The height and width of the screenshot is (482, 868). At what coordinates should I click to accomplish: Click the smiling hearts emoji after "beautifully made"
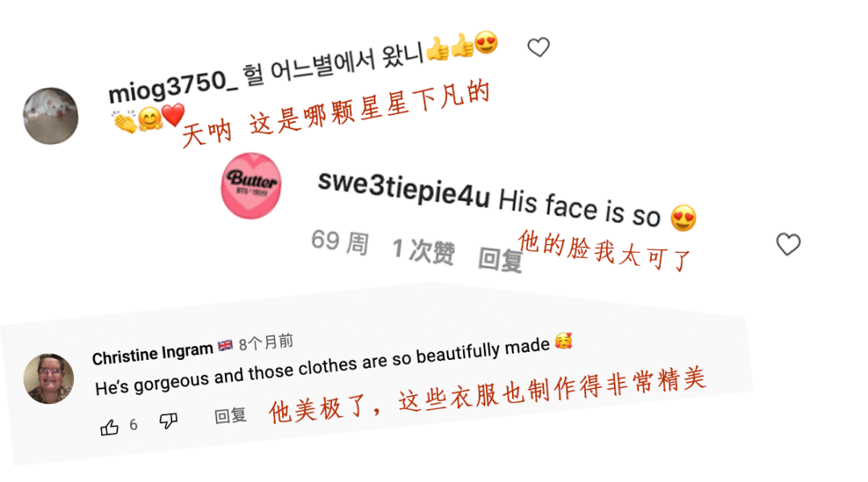563,341
